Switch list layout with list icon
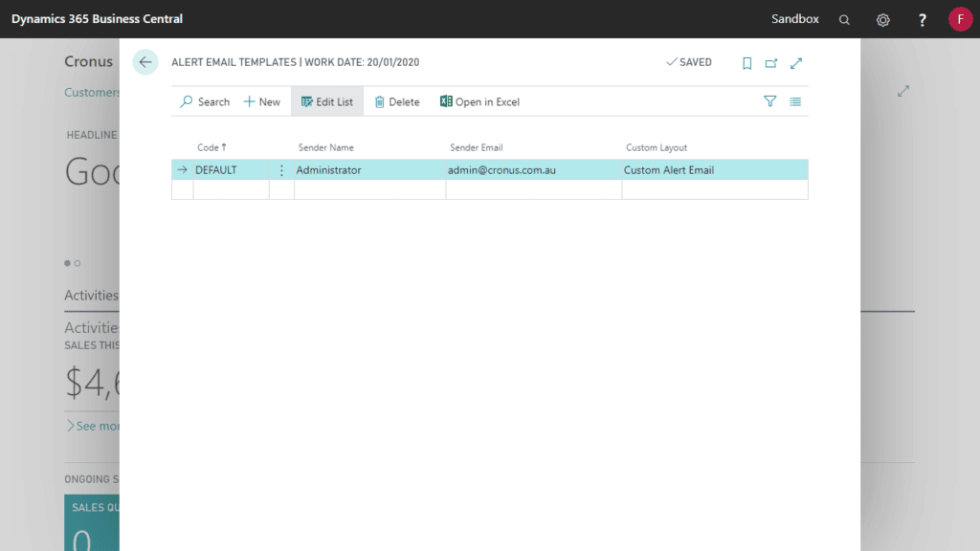This screenshot has height=551, width=980. pyautogui.click(x=794, y=101)
